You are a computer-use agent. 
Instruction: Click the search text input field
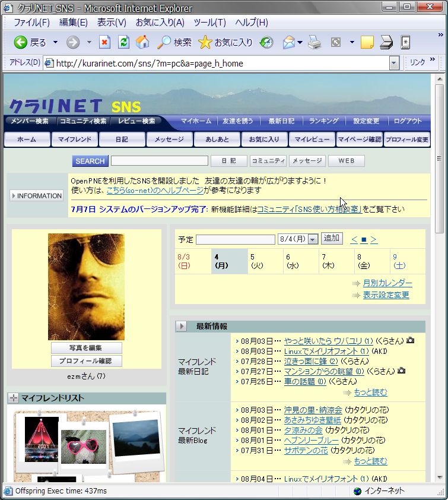tap(159, 161)
